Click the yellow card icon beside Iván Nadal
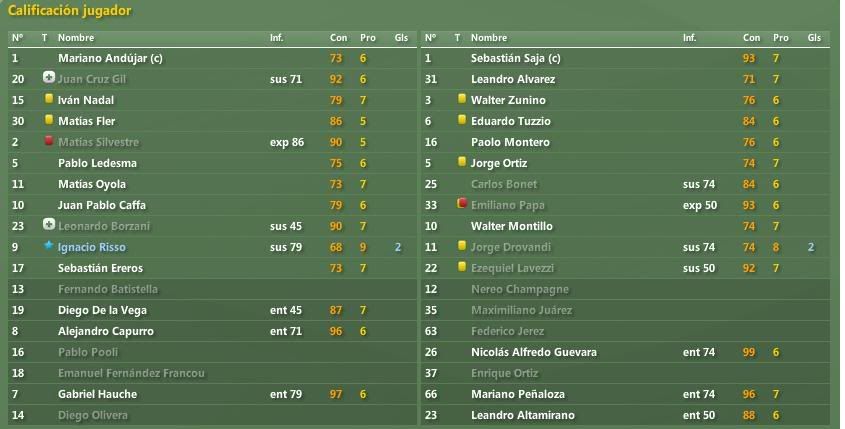The width and height of the screenshot is (845, 429). (49, 99)
